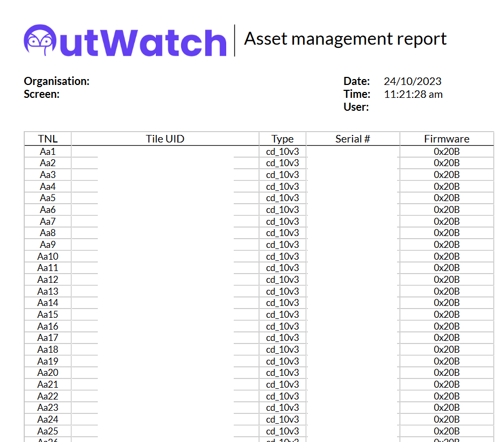This screenshot has width=504, height=442.
Task: Click the Serial # column header
Action: tap(352, 138)
